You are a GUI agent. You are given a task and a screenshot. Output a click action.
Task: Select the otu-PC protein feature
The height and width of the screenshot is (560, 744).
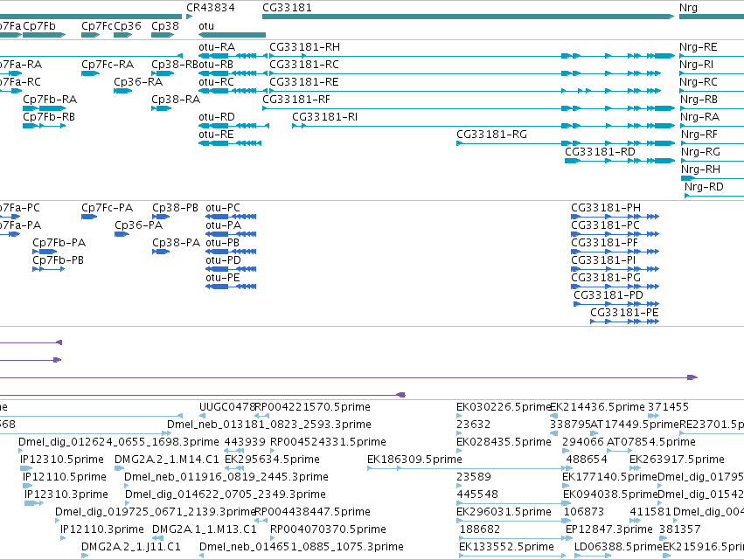231,217
